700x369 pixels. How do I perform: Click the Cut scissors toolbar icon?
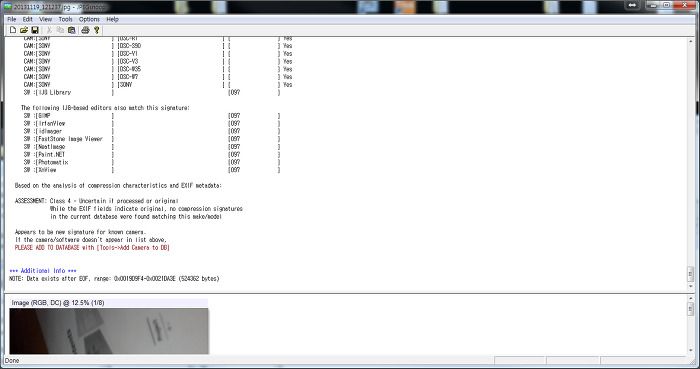coord(49,30)
